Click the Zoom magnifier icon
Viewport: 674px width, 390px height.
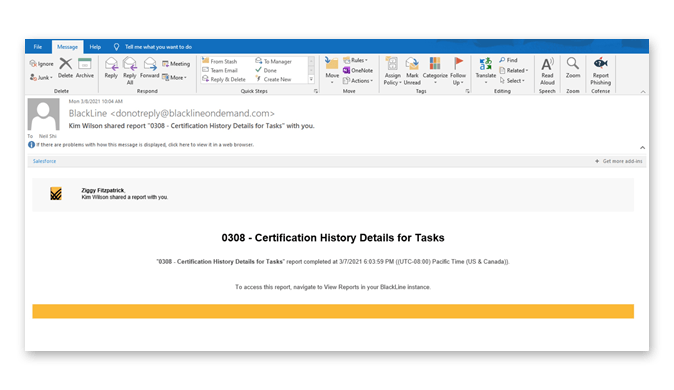[573, 68]
